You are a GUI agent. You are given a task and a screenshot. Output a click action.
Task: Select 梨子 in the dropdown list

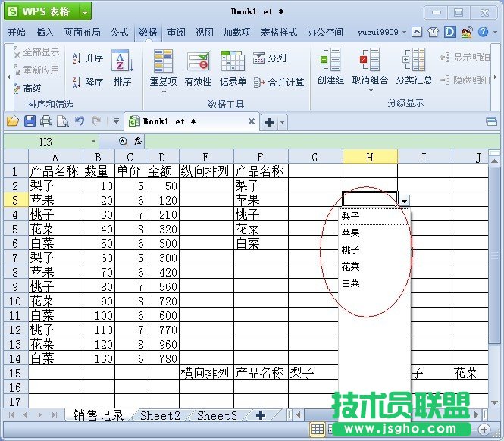[x=374, y=216]
